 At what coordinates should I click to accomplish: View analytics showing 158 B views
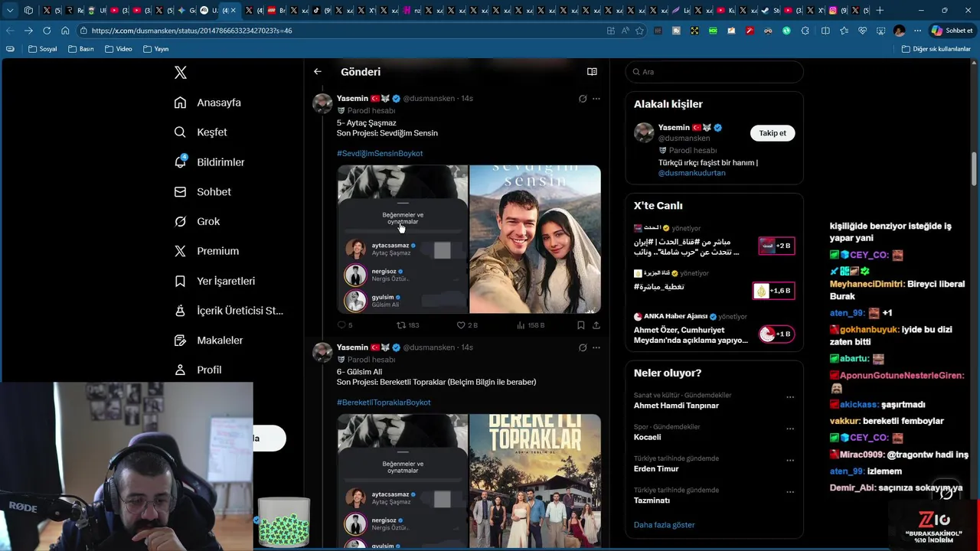(x=531, y=325)
